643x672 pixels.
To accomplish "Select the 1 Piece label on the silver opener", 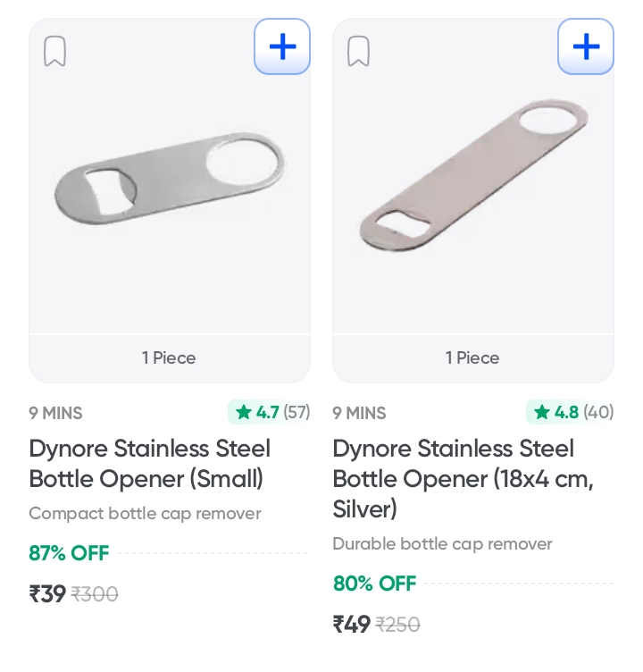I will point(472,358).
